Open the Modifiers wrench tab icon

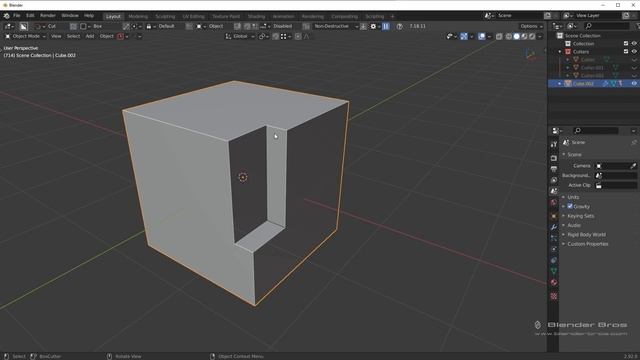pos(554,227)
